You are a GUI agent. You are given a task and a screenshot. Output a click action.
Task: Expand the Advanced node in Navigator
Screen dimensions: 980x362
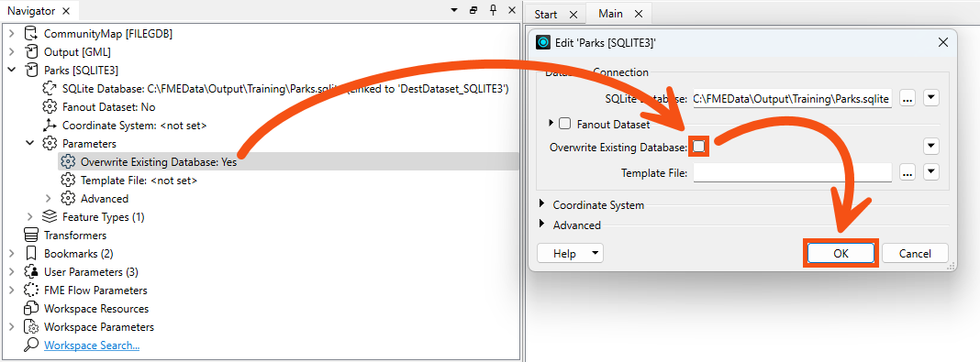(x=49, y=199)
